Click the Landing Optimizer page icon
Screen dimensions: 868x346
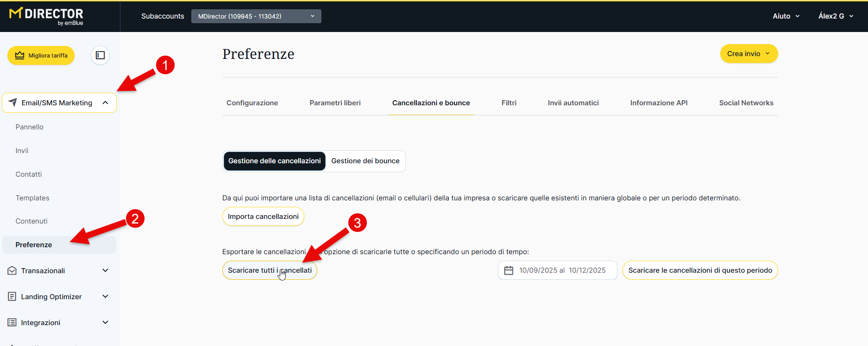coord(12,296)
